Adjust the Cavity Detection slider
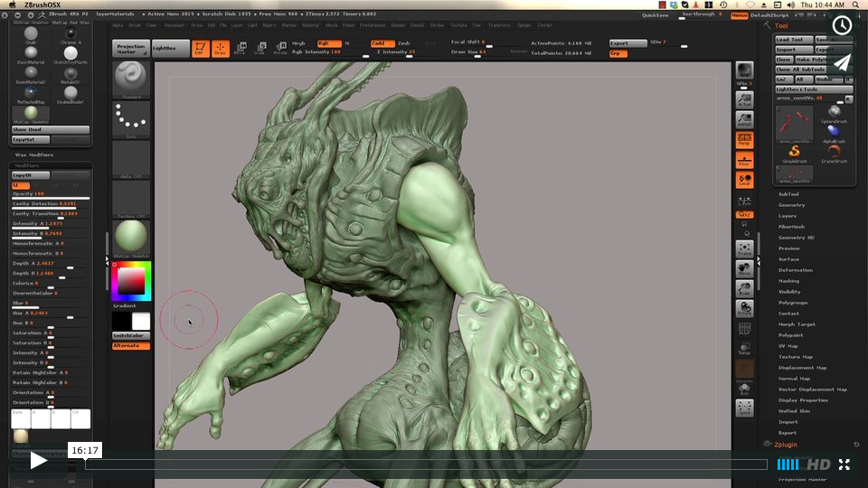The image size is (868, 488). tap(51, 204)
